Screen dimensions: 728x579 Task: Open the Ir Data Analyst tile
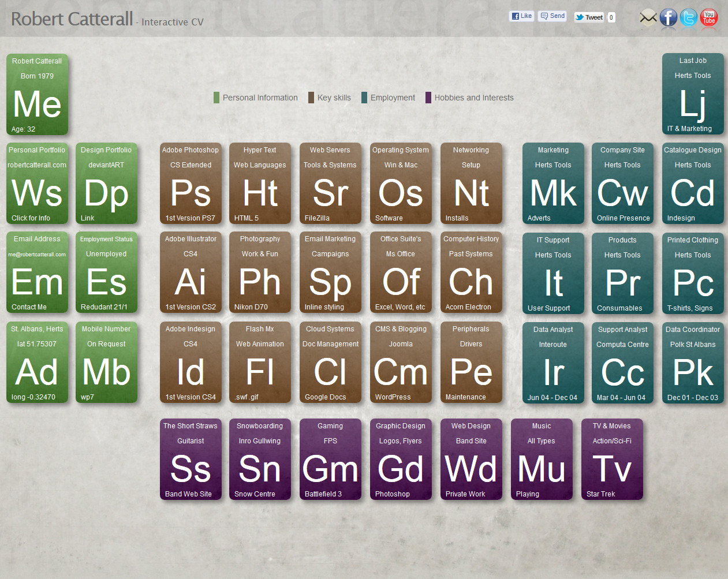click(x=553, y=363)
